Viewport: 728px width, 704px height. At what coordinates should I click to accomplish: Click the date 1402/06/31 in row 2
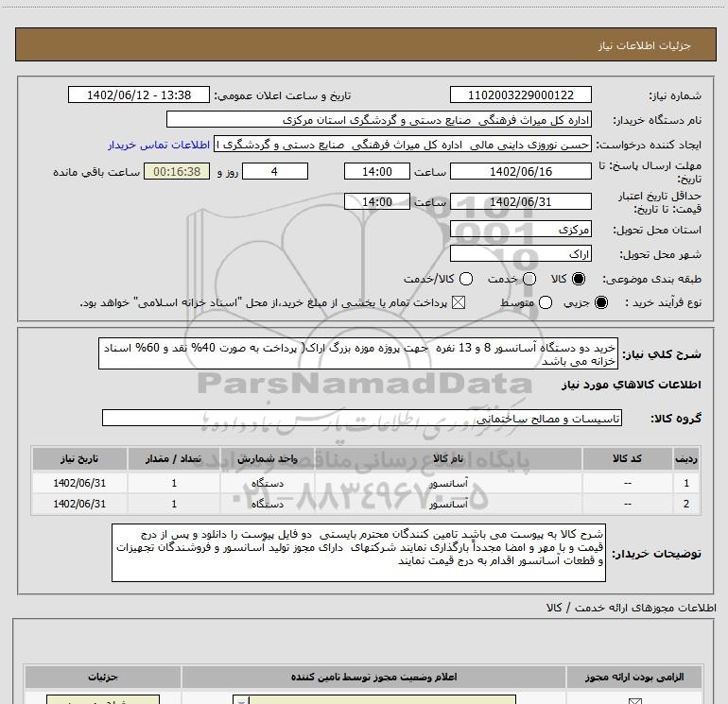pyautogui.click(x=79, y=504)
